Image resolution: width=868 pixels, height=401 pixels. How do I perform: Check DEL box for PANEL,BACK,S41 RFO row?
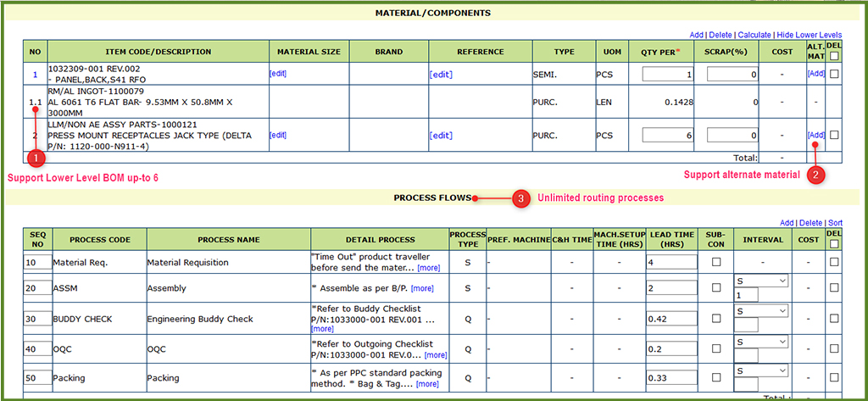click(834, 74)
